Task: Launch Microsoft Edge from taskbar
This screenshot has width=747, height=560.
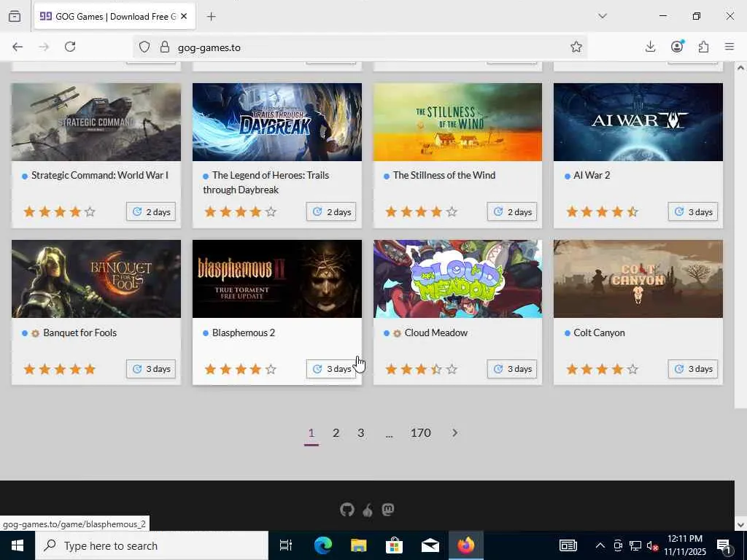Action: (x=322, y=545)
